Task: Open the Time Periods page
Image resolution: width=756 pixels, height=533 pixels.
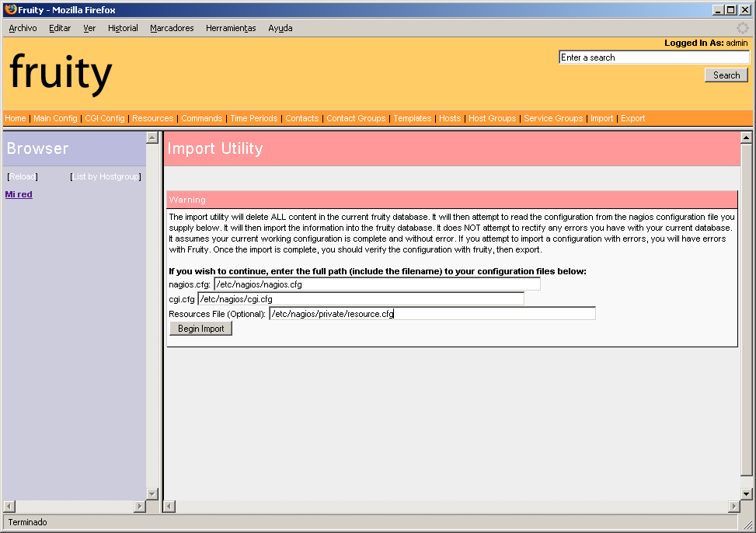Action: click(x=253, y=118)
